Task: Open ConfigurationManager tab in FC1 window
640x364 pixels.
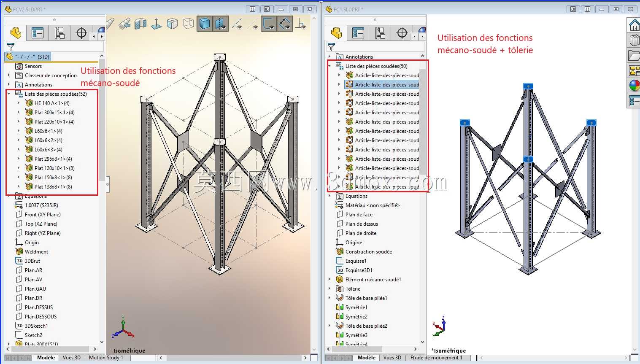Action: coord(380,33)
